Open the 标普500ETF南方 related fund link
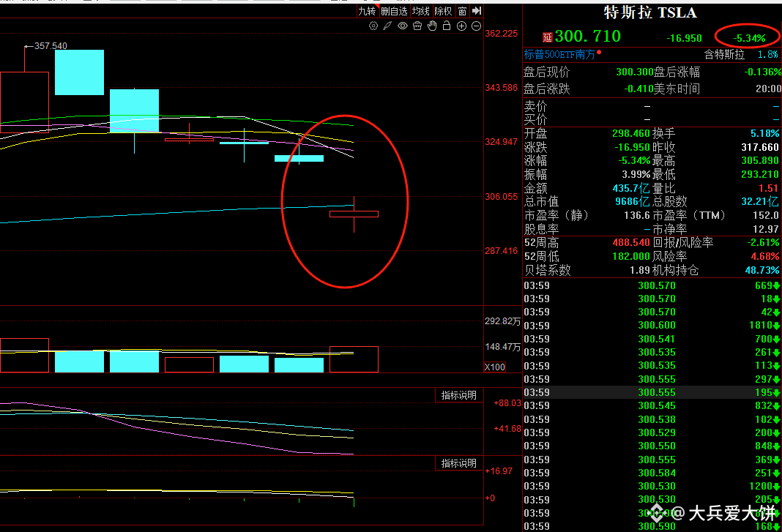 point(559,54)
